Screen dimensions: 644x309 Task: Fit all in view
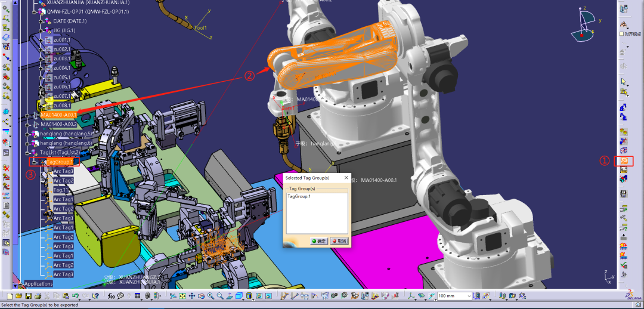182,296
